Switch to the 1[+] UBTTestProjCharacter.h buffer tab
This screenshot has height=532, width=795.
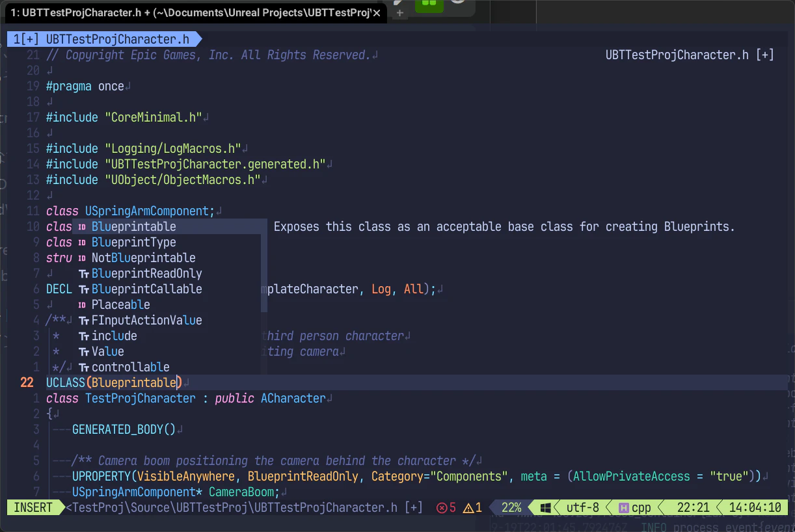104,39
